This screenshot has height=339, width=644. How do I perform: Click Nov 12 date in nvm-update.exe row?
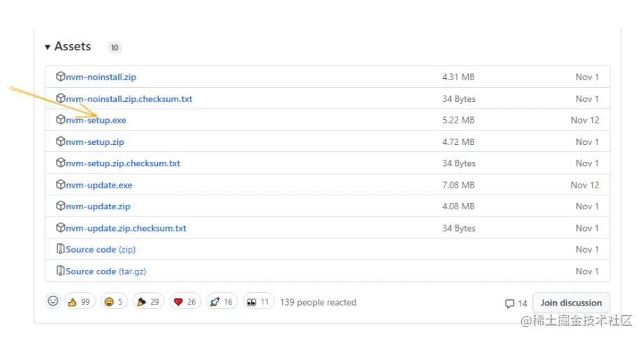click(585, 185)
